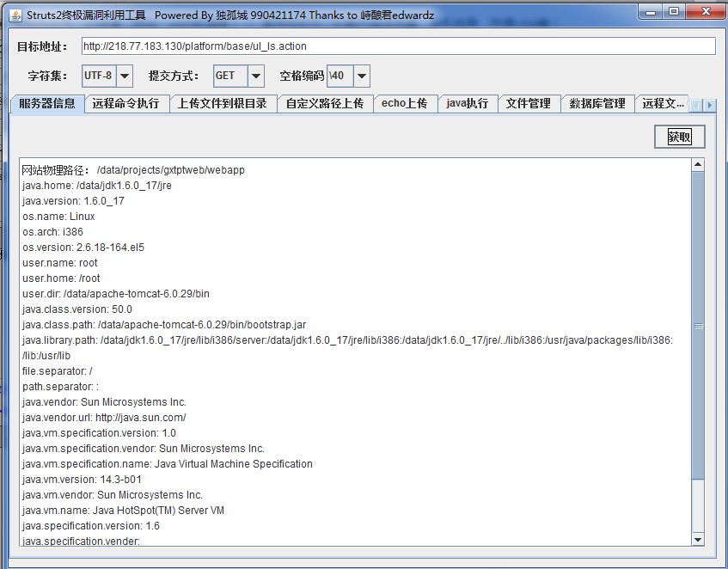The height and width of the screenshot is (569, 728).
Task: Click the java.library.path line
Action: pos(347,347)
